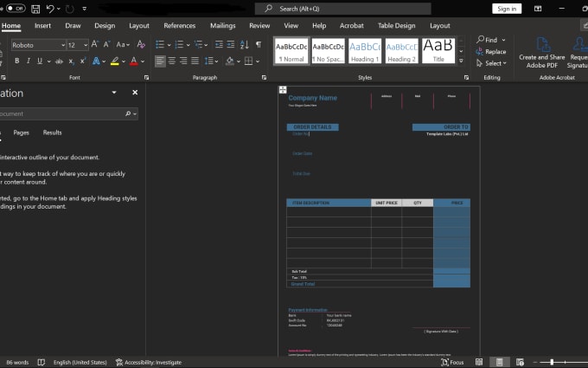Viewport: 588px width, 368px height.
Task: Select Justify alignment
Action: click(195, 61)
